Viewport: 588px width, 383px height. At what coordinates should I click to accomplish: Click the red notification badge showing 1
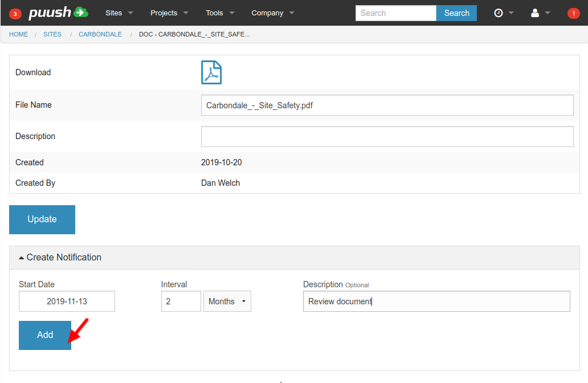pos(573,13)
